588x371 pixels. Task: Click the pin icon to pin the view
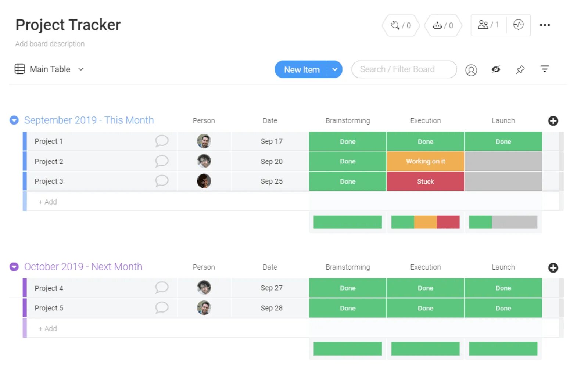point(520,69)
